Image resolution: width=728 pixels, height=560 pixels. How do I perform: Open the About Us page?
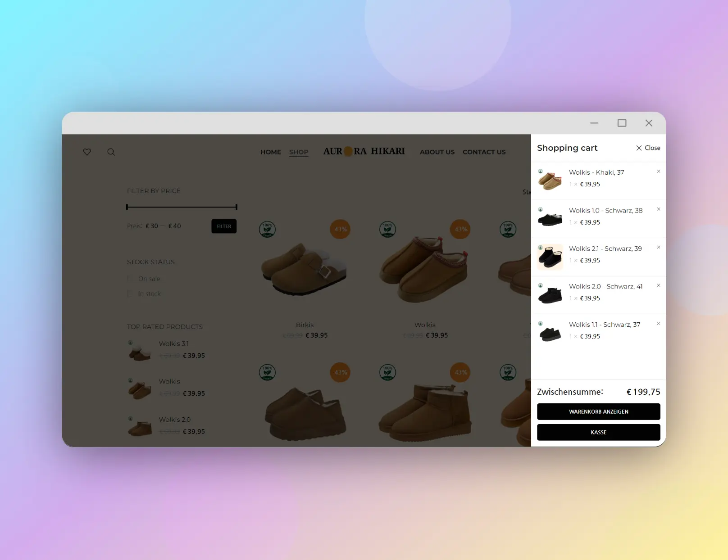437,152
